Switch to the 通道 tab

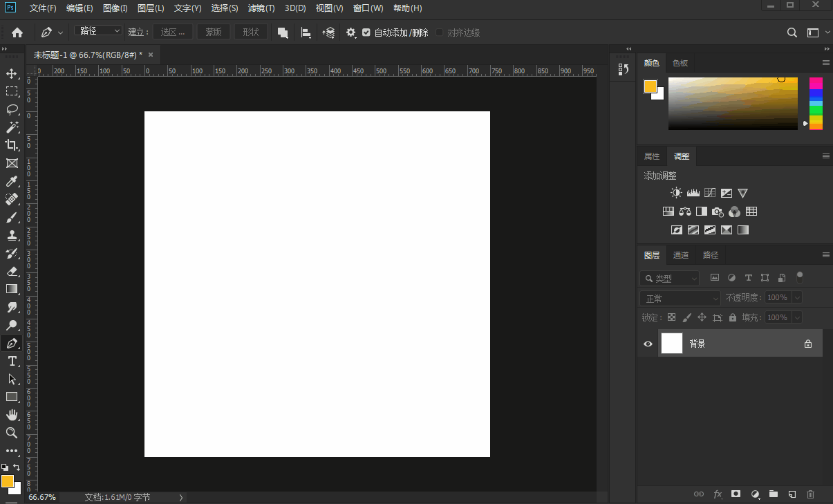681,255
